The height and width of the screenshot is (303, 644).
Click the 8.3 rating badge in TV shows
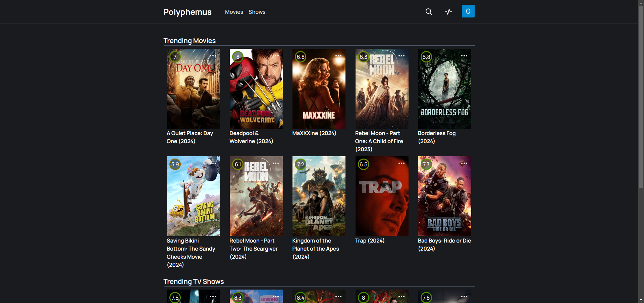[238, 298]
